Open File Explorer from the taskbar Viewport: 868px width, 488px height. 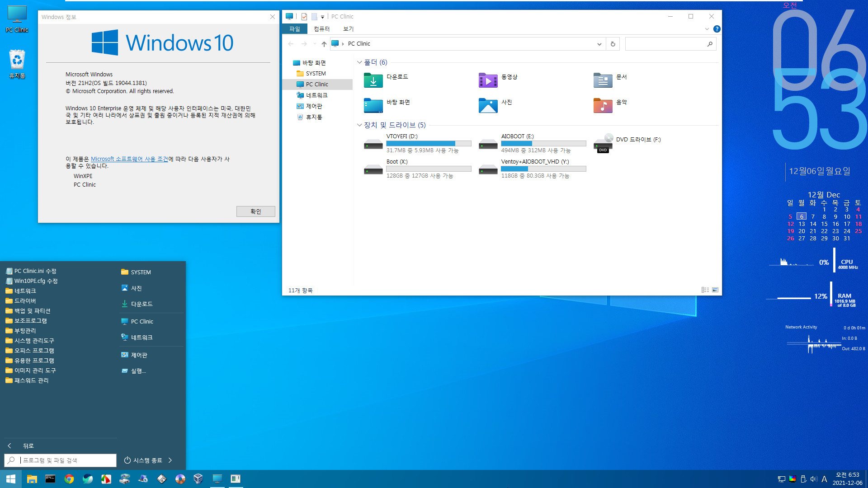(x=32, y=479)
